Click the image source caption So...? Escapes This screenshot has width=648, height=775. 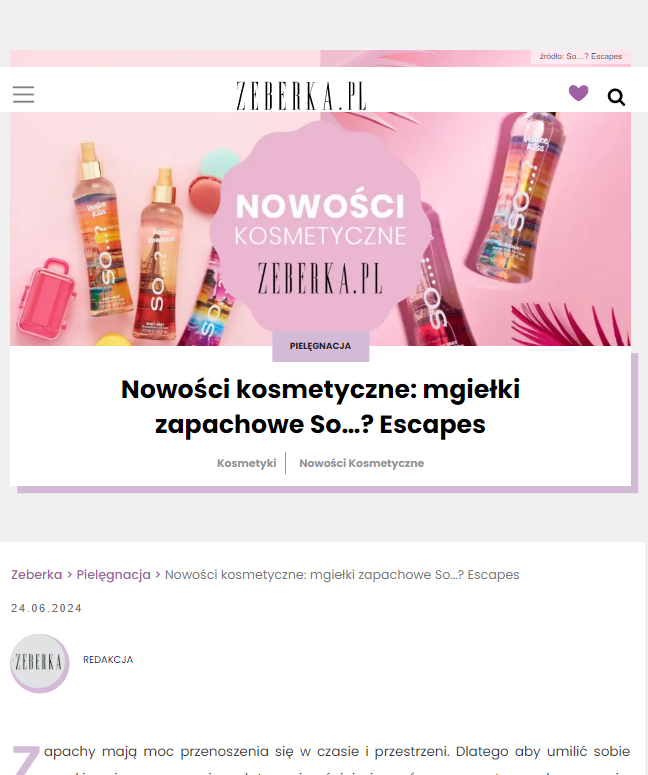[580, 56]
